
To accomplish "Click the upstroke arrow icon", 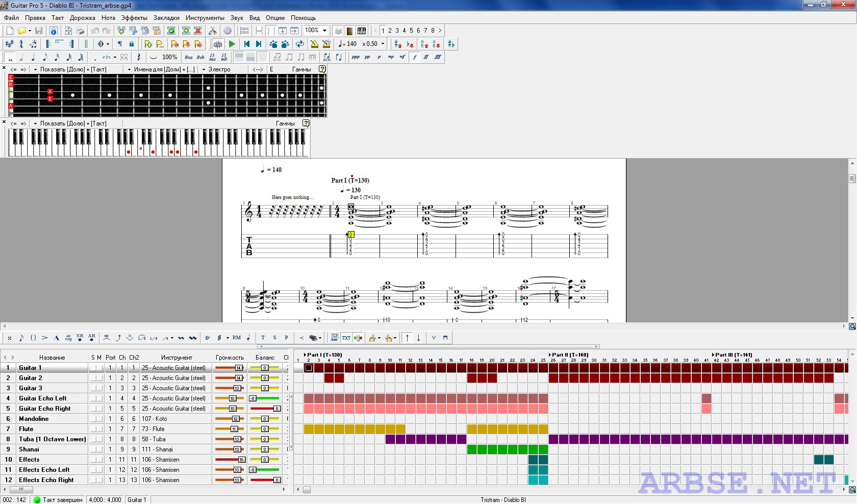I will tap(407, 338).
